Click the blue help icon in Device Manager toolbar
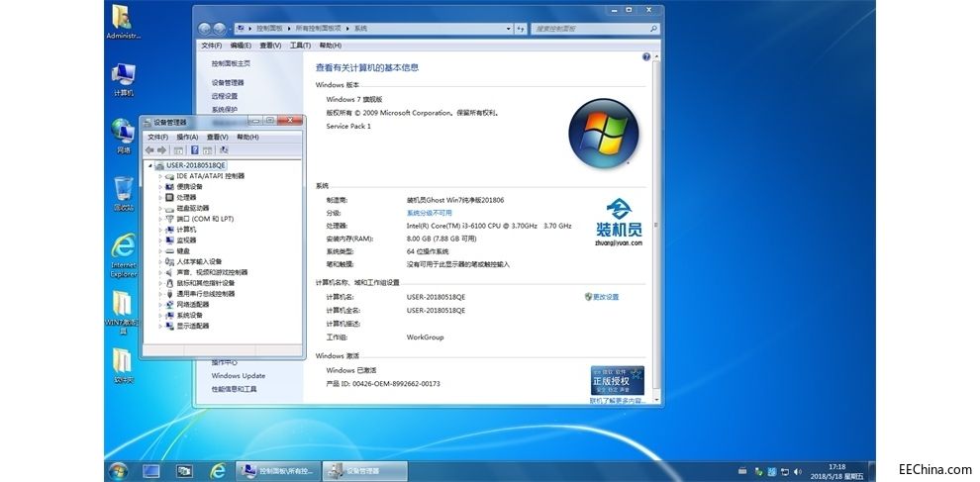The width and height of the screenshot is (980, 482). [194, 150]
